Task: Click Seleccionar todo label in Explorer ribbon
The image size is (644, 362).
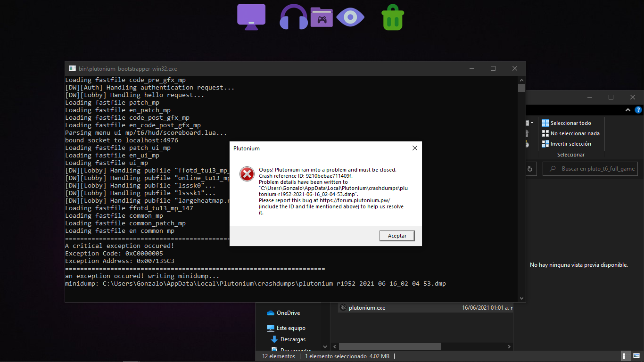Action: (x=571, y=123)
